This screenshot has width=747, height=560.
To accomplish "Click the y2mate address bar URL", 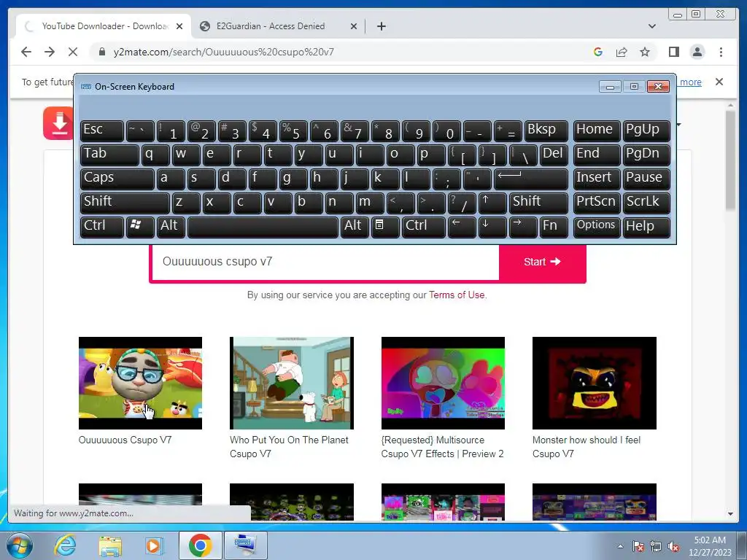I will [223, 52].
